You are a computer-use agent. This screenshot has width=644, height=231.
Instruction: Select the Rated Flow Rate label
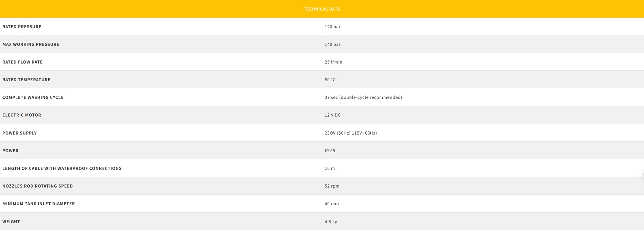coord(22,62)
